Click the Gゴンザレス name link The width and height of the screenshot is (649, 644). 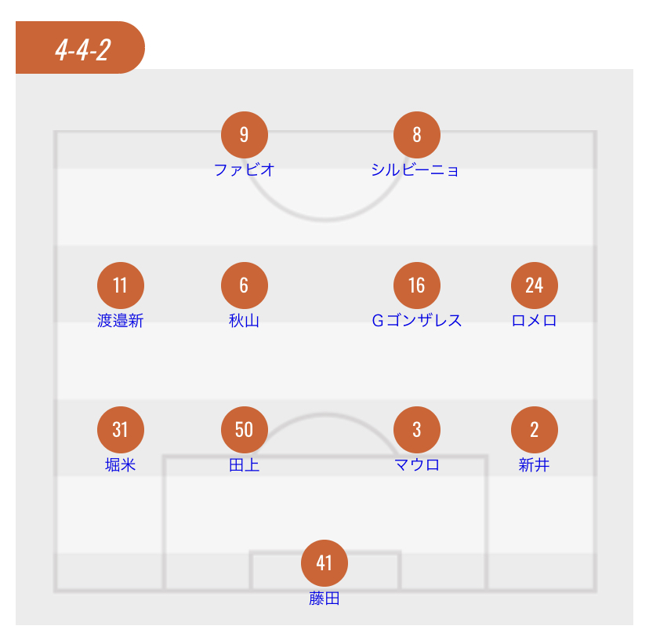(x=416, y=320)
